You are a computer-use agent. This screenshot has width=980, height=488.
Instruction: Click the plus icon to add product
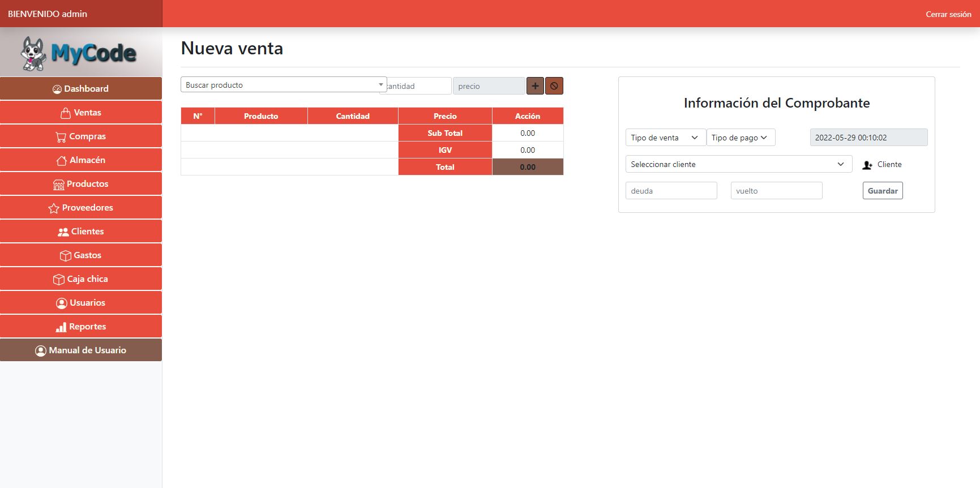[535, 86]
